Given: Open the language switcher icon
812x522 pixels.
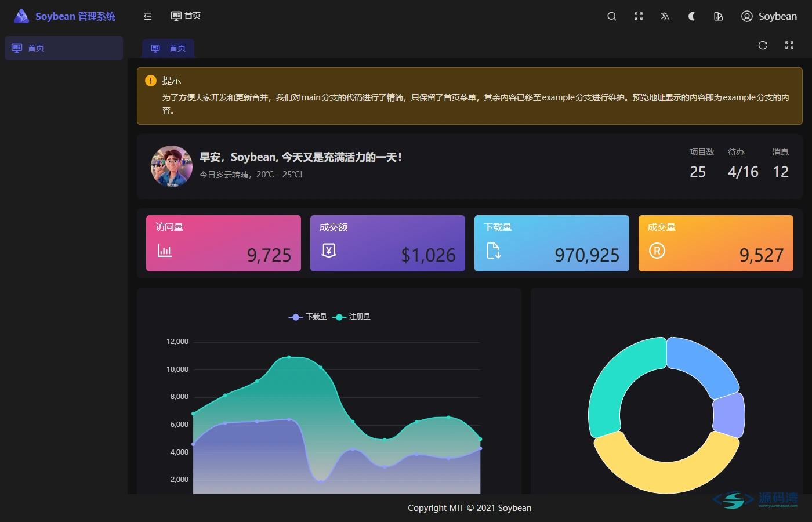Looking at the screenshot, I should tap(665, 16).
